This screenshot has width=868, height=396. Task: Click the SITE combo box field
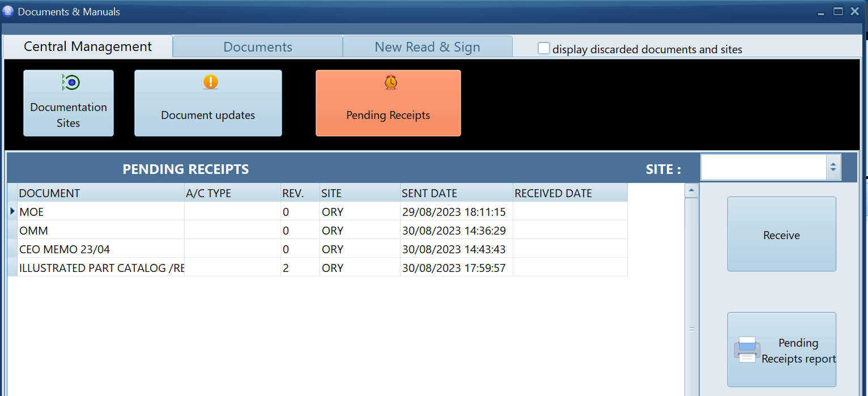764,167
